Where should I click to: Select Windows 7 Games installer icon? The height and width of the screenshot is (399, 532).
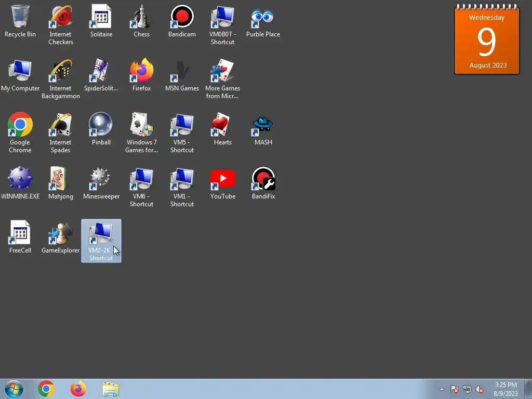pos(141,133)
